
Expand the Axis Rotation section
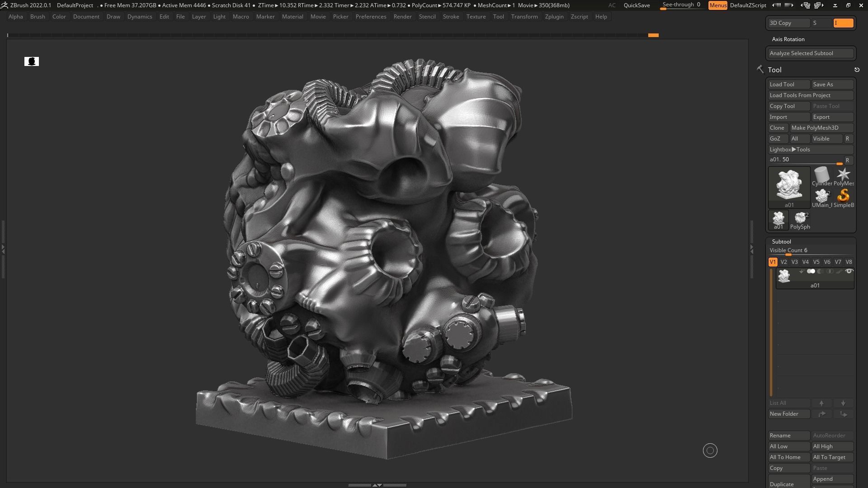click(788, 39)
